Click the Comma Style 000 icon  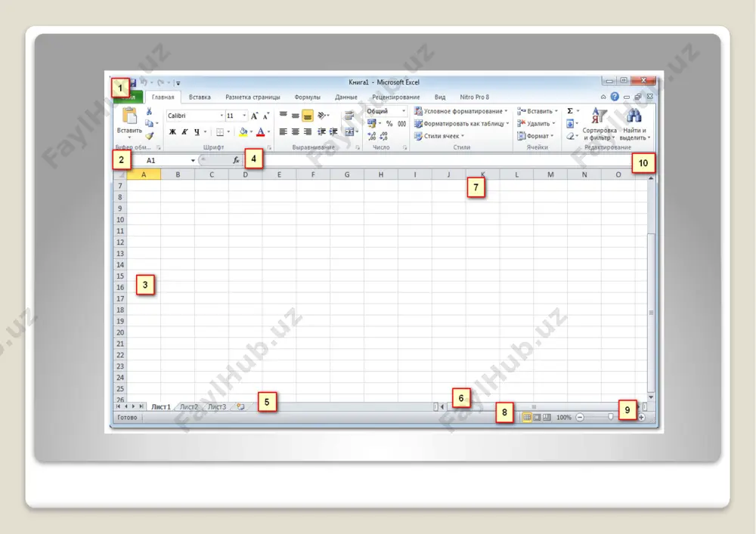coord(401,124)
